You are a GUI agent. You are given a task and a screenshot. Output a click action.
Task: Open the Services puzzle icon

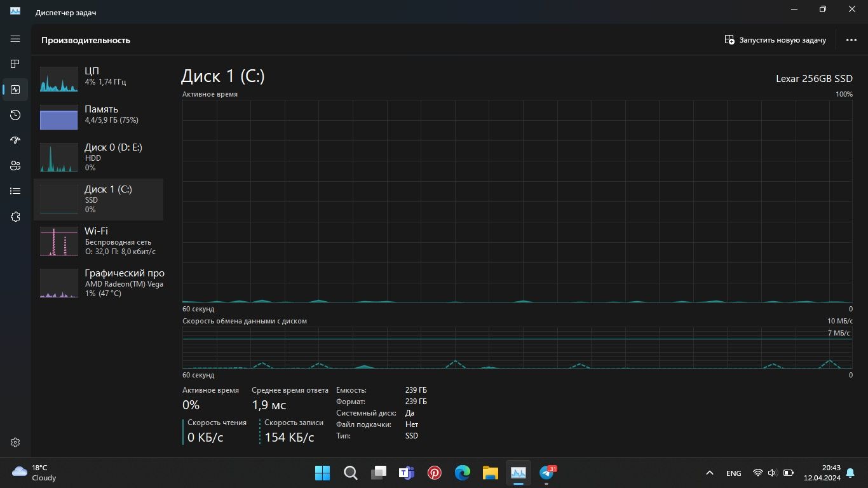point(15,217)
